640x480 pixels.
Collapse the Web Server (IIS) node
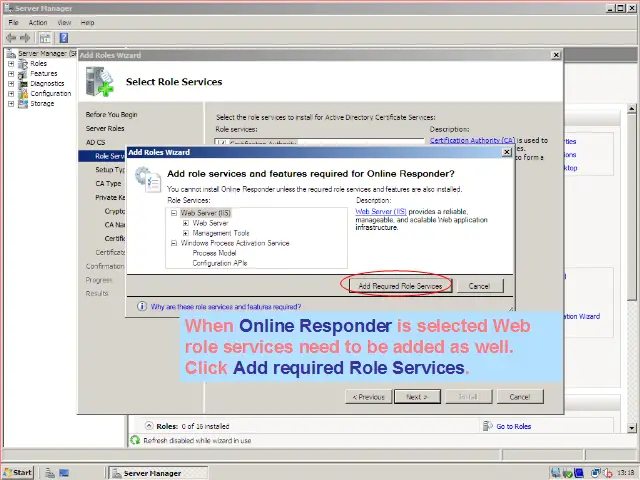[x=174, y=213]
